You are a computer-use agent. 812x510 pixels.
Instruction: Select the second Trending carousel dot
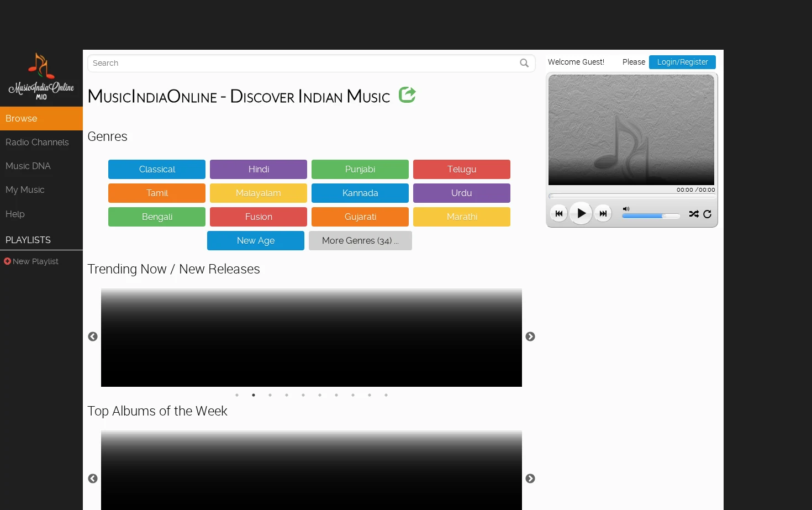click(x=254, y=395)
